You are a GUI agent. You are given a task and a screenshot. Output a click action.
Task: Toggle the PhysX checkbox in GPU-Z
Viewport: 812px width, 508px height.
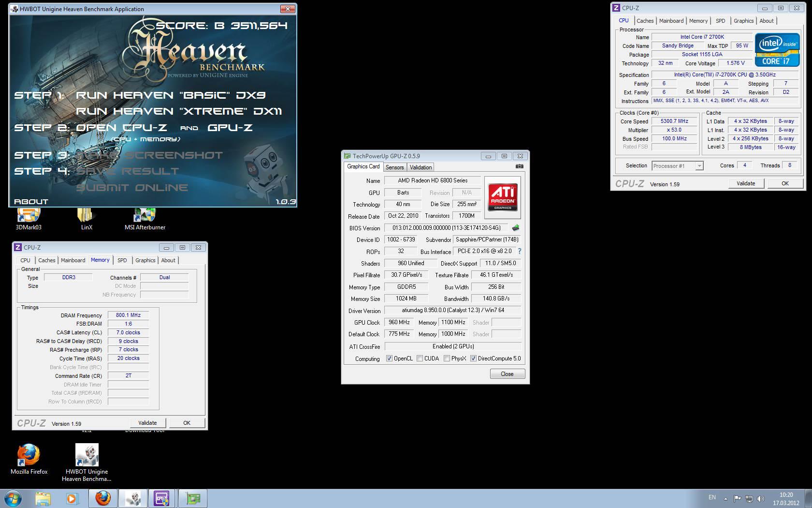pos(447,359)
